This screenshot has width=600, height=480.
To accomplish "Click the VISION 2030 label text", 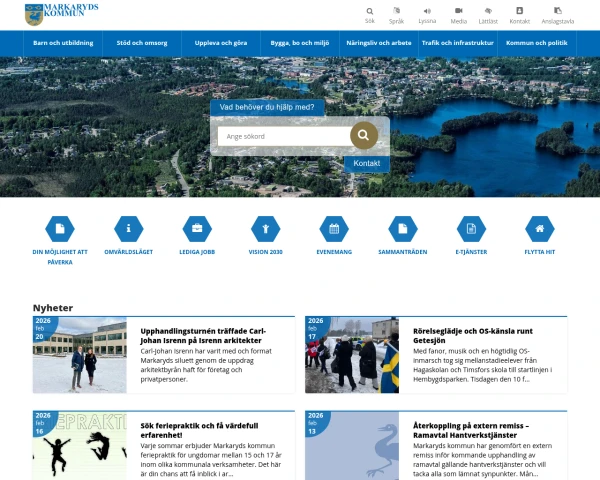I will pos(266,252).
